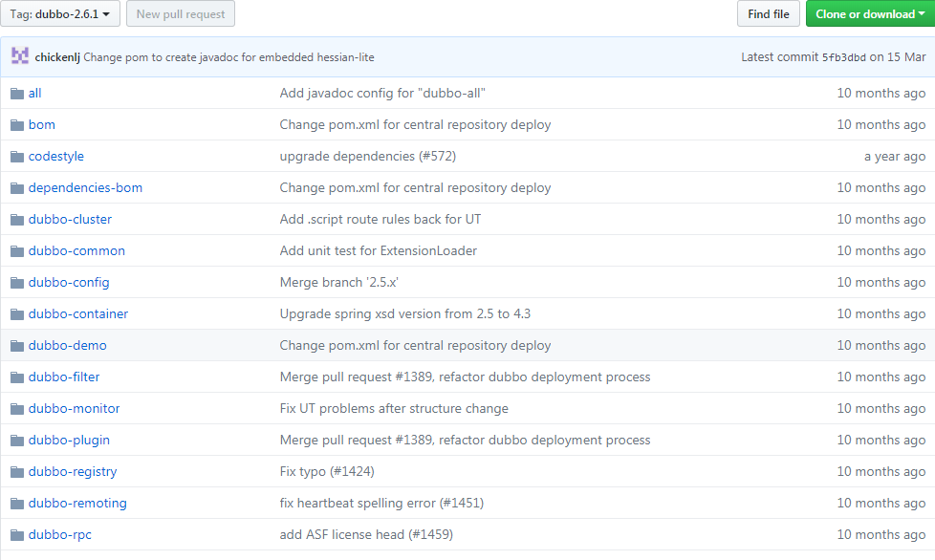The height and width of the screenshot is (560, 935).
Task: Open dubbo-plugin's 'Merge pull request #1389' commit
Action: pyautogui.click(x=466, y=441)
